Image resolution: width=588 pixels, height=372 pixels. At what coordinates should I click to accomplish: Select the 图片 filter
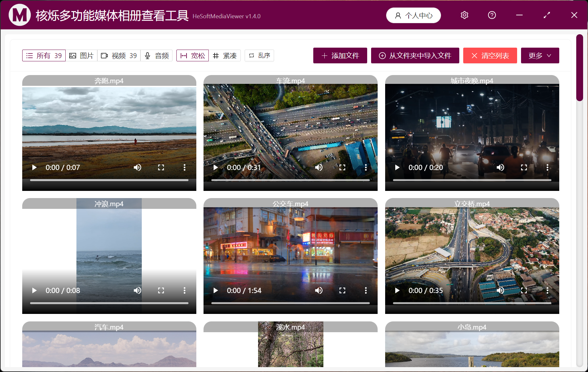coord(81,55)
